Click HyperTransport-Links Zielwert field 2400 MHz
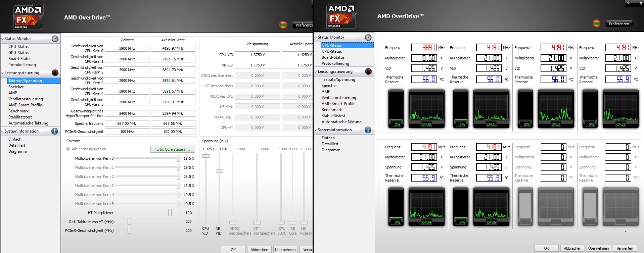 click(x=127, y=113)
